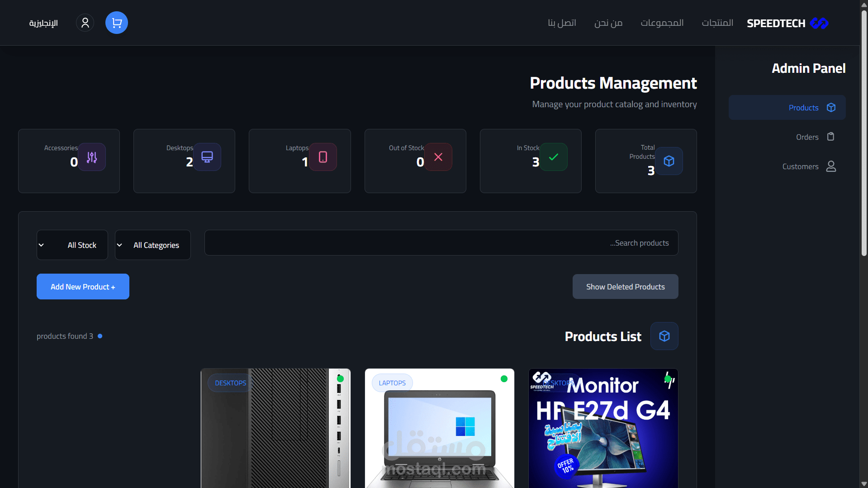Click the Out of Stock cross icon
868x488 pixels.
pyautogui.click(x=438, y=157)
